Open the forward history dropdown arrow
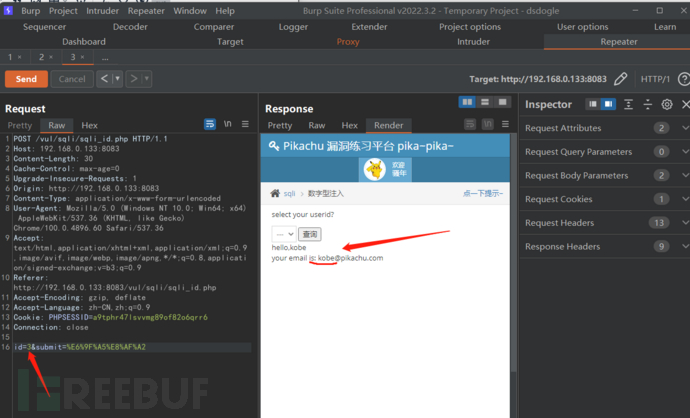The image size is (690, 418). (x=147, y=79)
